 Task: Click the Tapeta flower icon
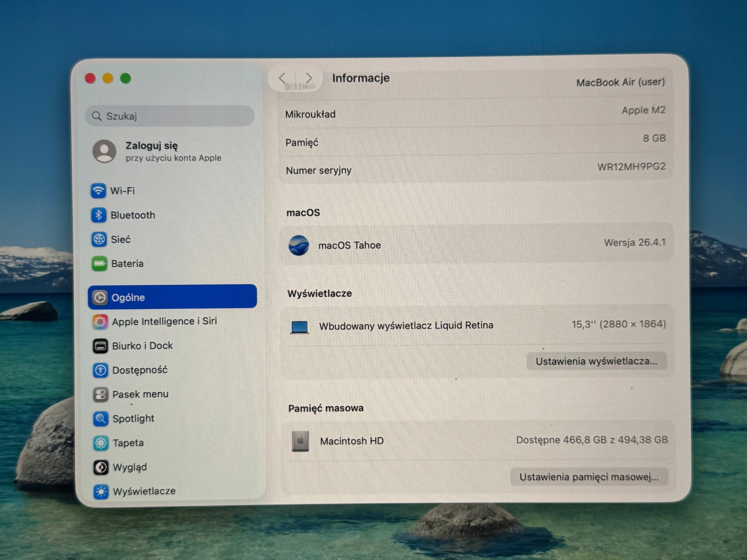[101, 443]
